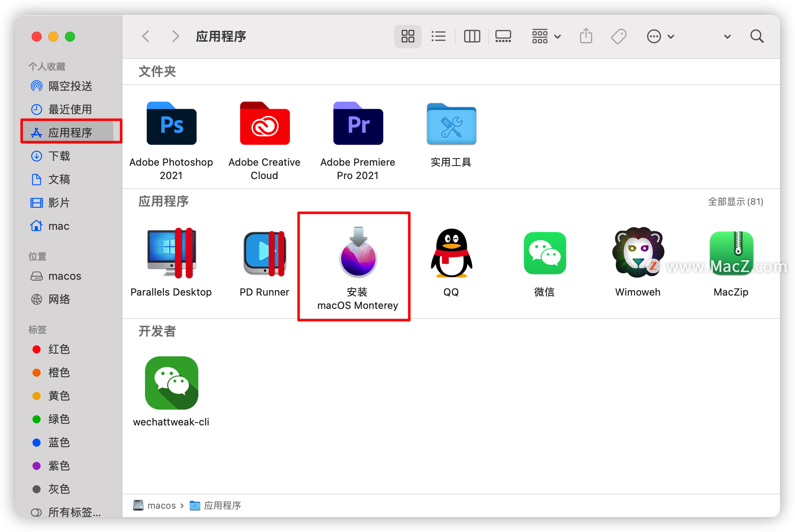Select the Wimoweh lion app icon
The width and height of the screenshot is (795, 532).
(638, 252)
